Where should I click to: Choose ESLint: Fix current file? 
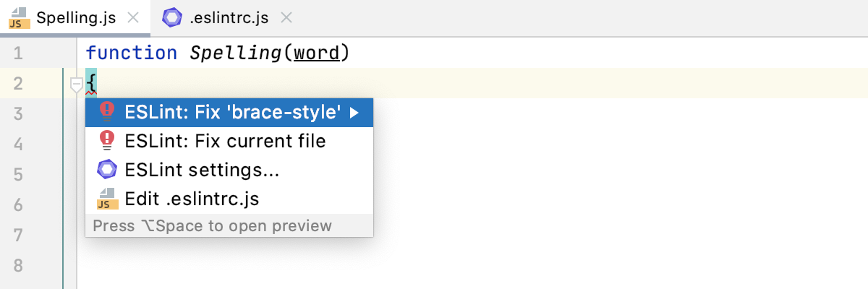[225, 141]
